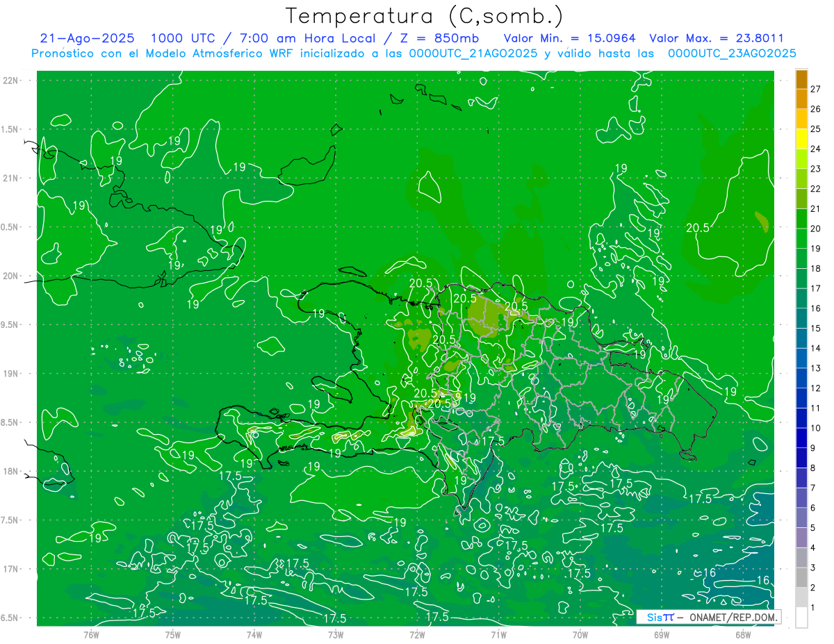The width and height of the screenshot is (834, 644).
Task: Pick the yellow swatch between 24 and 25
Action: click(x=801, y=139)
